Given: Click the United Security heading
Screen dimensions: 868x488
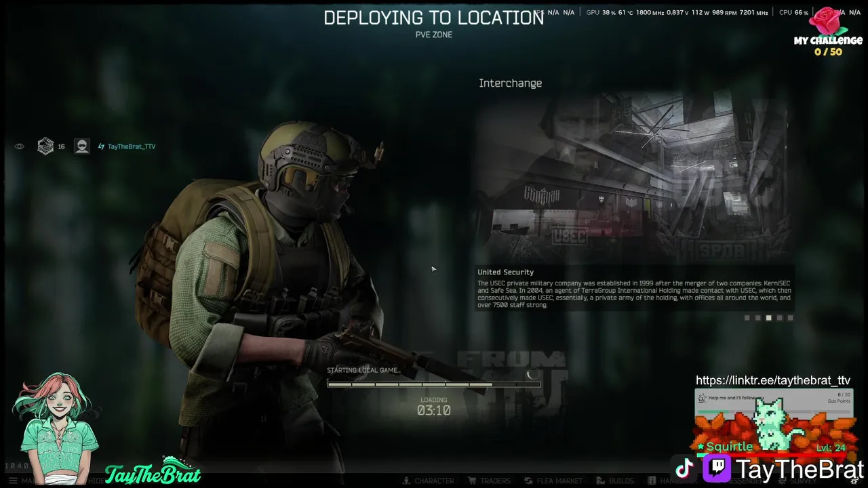Looking at the screenshot, I should (505, 272).
